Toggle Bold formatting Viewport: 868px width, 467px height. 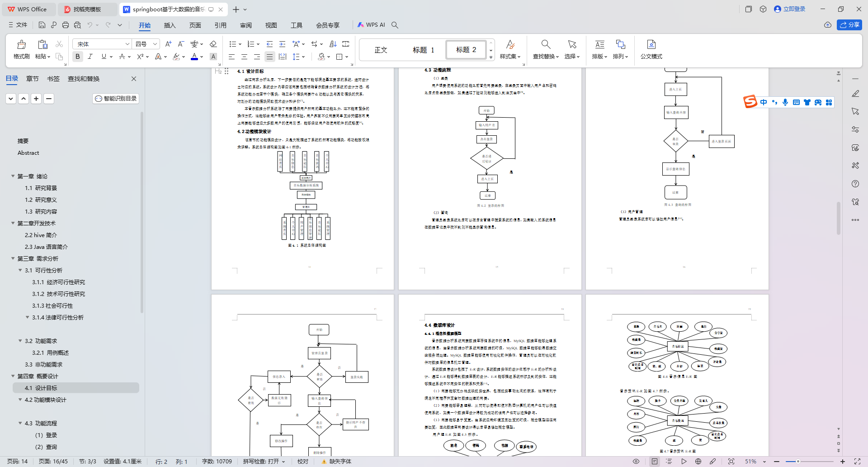click(78, 57)
